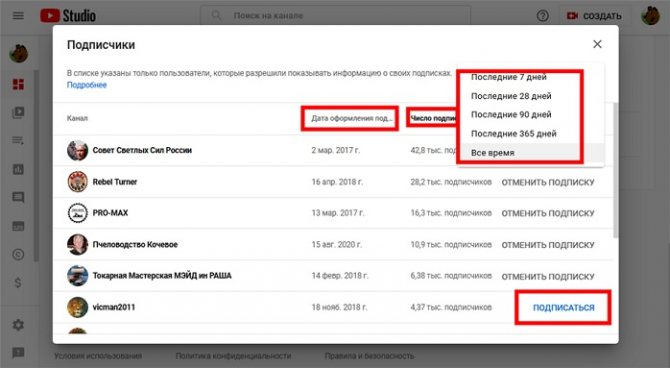Open channel Пчеловодство Кочевое
The width and height of the screenshot is (670, 368).
pyautogui.click(x=135, y=244)
